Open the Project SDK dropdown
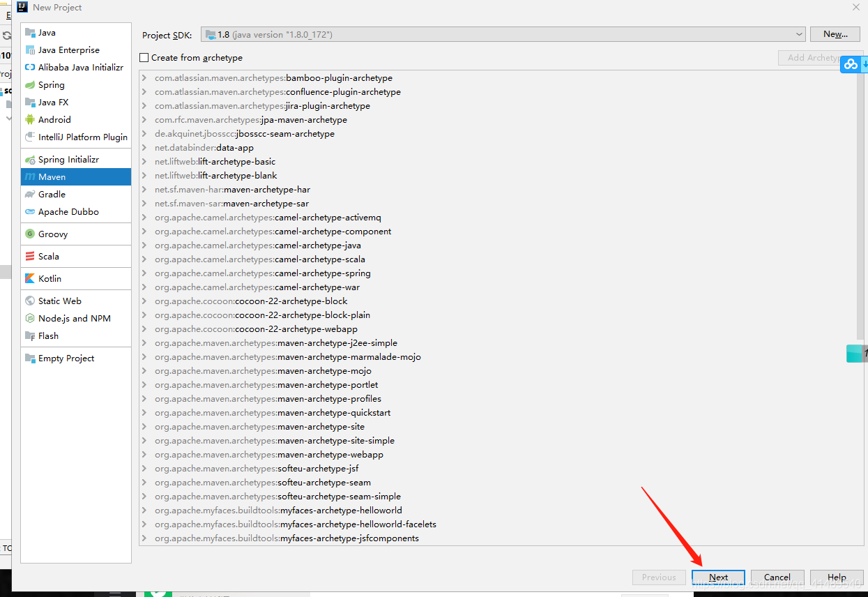868x597 pixels. tap(503, 34)
